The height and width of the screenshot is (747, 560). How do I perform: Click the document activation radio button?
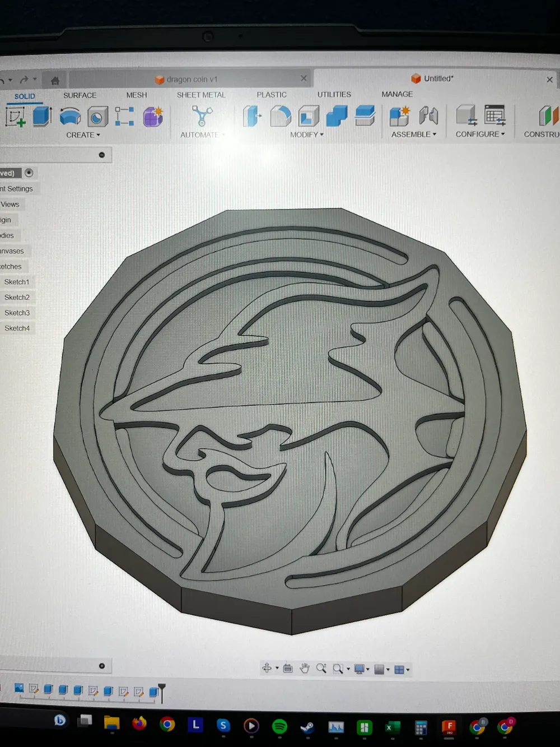click(x=29, y=173)
